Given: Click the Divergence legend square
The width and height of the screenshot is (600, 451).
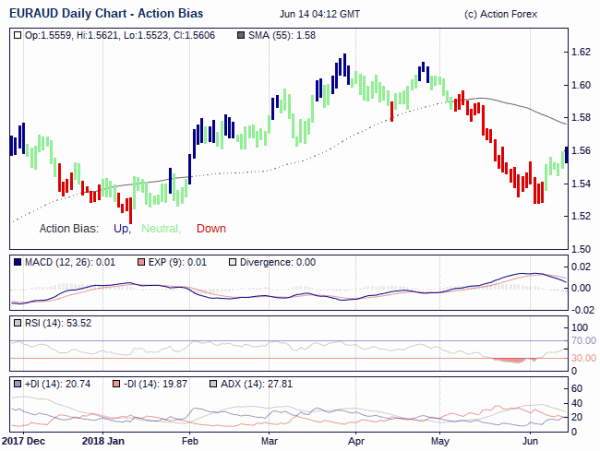Looking at the screenshot, I should click(x=232, y=262).
